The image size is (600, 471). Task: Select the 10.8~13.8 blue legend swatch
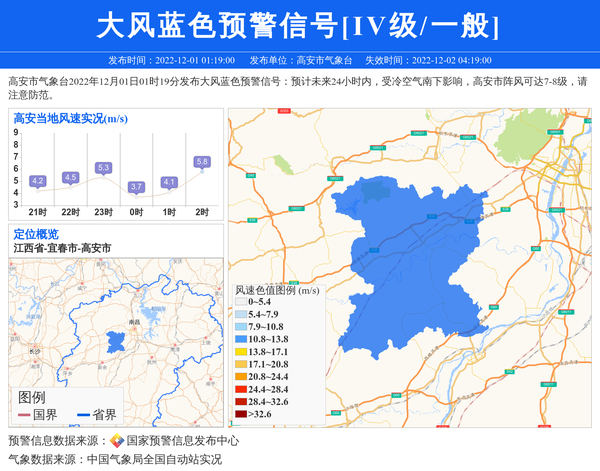(241, 339)
